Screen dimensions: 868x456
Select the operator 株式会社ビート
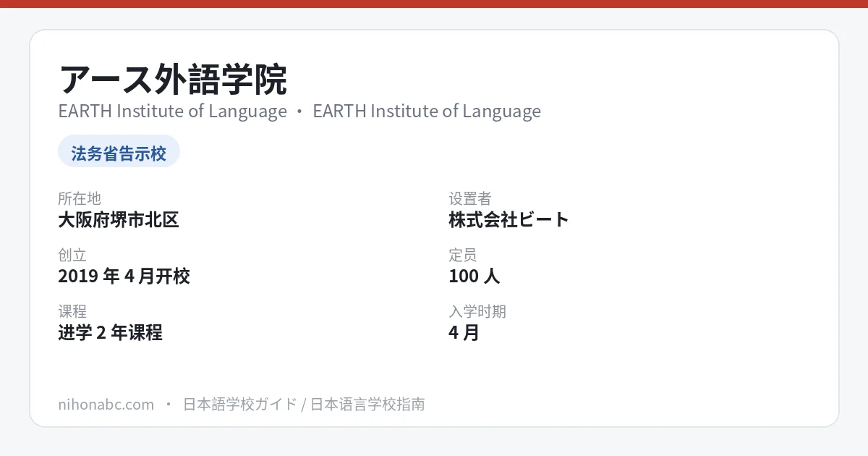click(509, 220)
